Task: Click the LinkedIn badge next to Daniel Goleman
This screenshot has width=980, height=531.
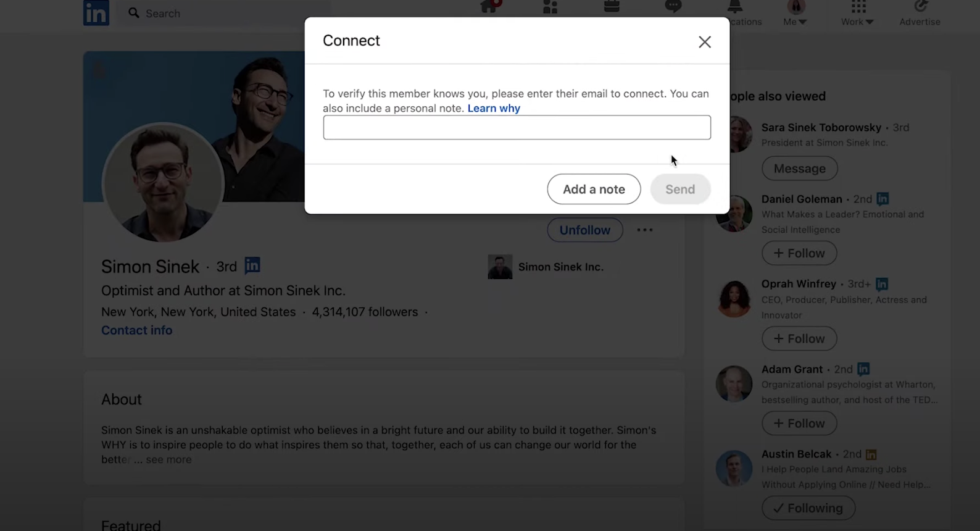Action: pos(882,199)
